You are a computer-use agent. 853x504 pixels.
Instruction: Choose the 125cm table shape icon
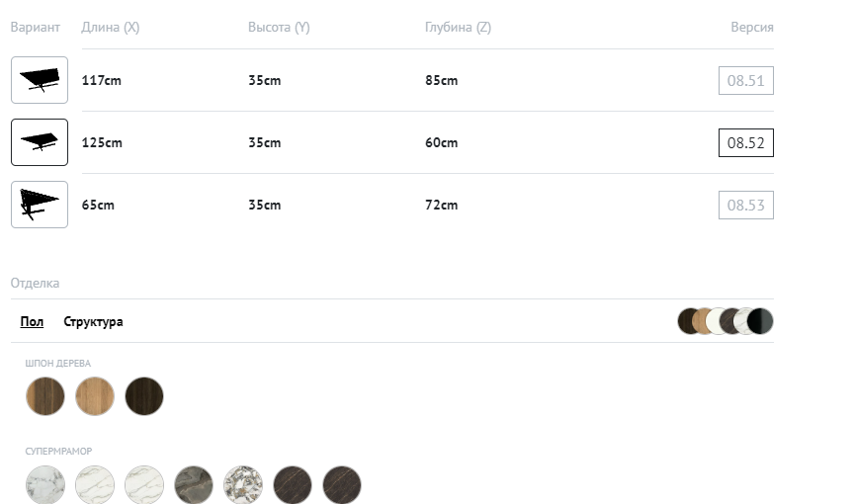40,142
